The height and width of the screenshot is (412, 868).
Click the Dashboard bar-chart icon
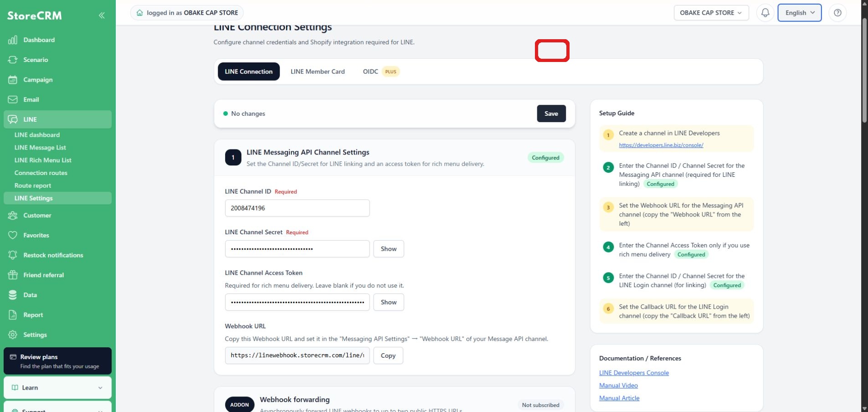13,40
